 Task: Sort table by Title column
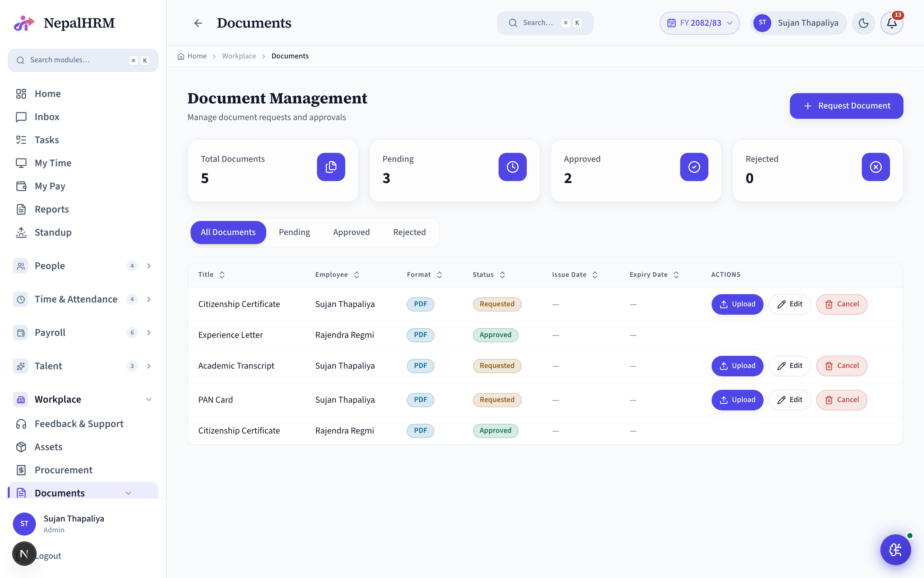pyautogui.click(x=211, y=275)
